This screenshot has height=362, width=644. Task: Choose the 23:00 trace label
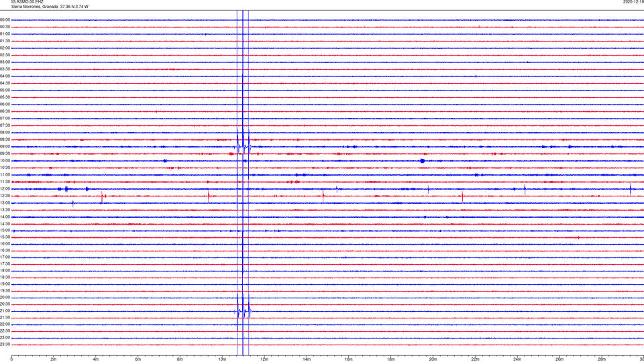tap(5, 338)
